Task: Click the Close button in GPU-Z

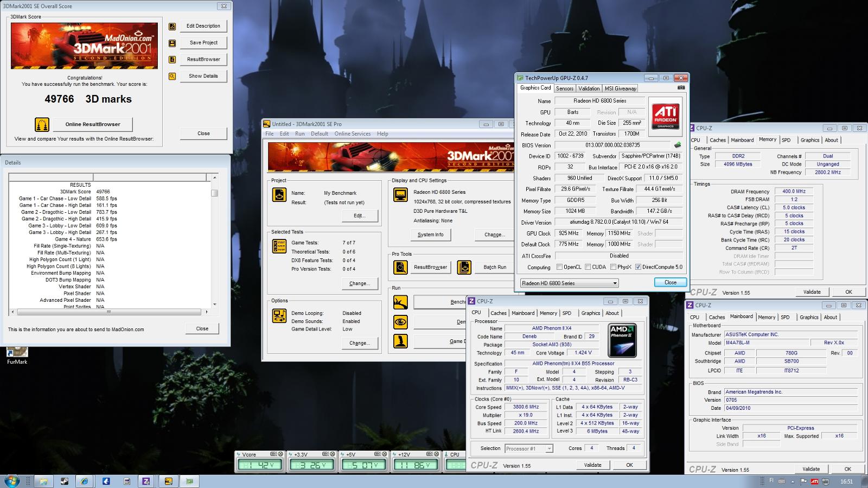Action: [671, 282]
